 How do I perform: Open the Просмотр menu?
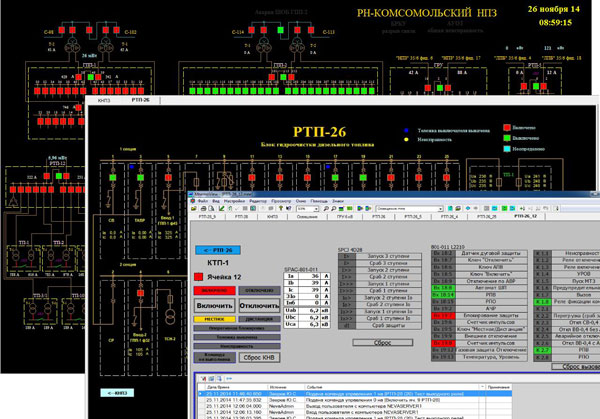281,201
